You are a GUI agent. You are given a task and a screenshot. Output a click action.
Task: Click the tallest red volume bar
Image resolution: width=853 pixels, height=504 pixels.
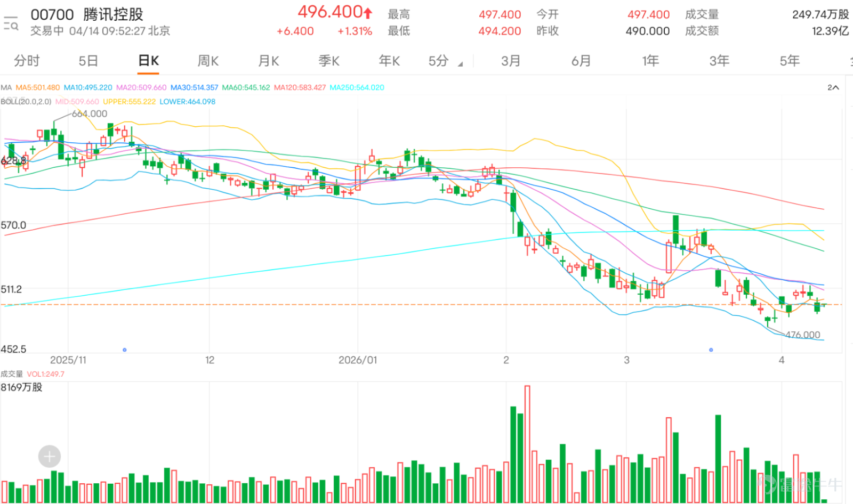527,444
